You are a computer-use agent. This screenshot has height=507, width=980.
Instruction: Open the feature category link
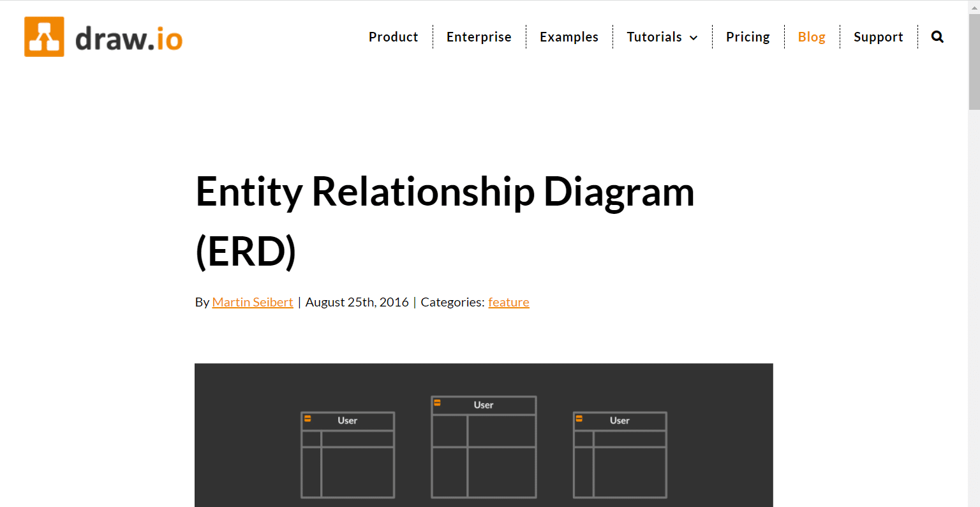click(x=509, y=302)
